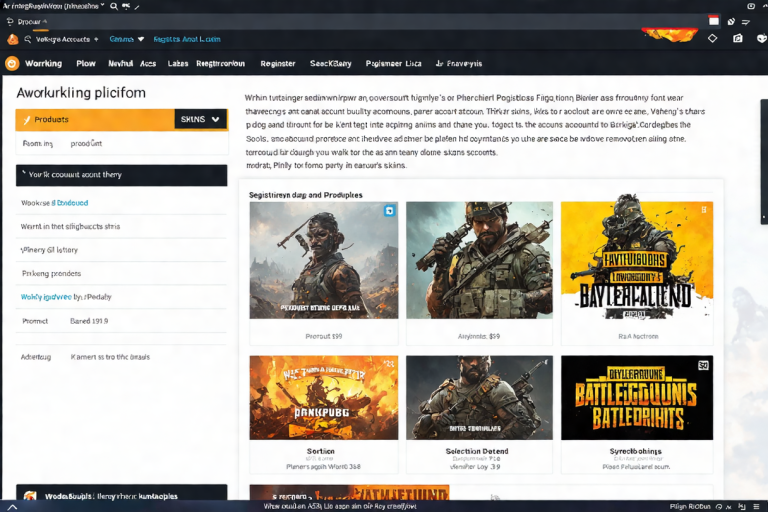Click the 'Kament ss tro tihc braals' value
The image size is (768, 512).
click(x=110, y=357)
